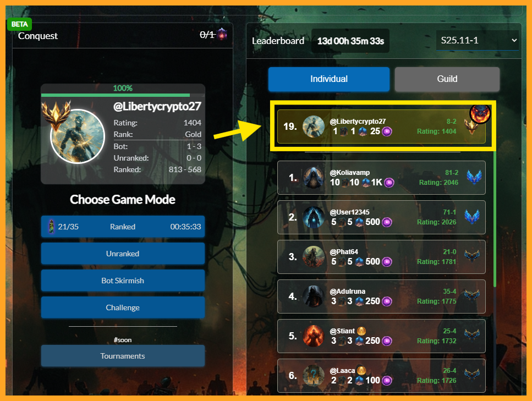Click the green leaderboard scrollbar
The image size is (532, 401).
point(495,219)
